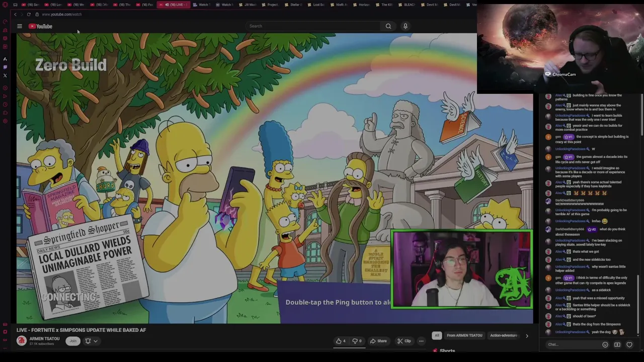Open the Aria AI sidebar icon
The width and height of the screenshot is (644, 362).
pos(5,59)
